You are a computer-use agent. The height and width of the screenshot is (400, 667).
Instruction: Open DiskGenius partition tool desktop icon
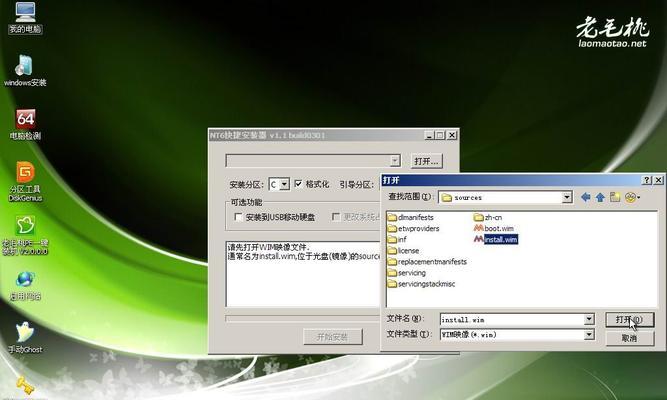click(25, 177)
